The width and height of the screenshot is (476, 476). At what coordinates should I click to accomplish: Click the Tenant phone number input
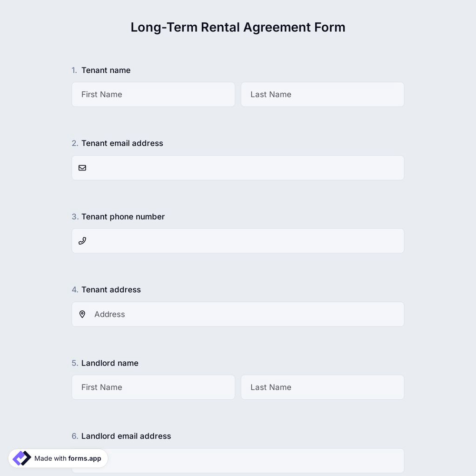tap(238, 240)
